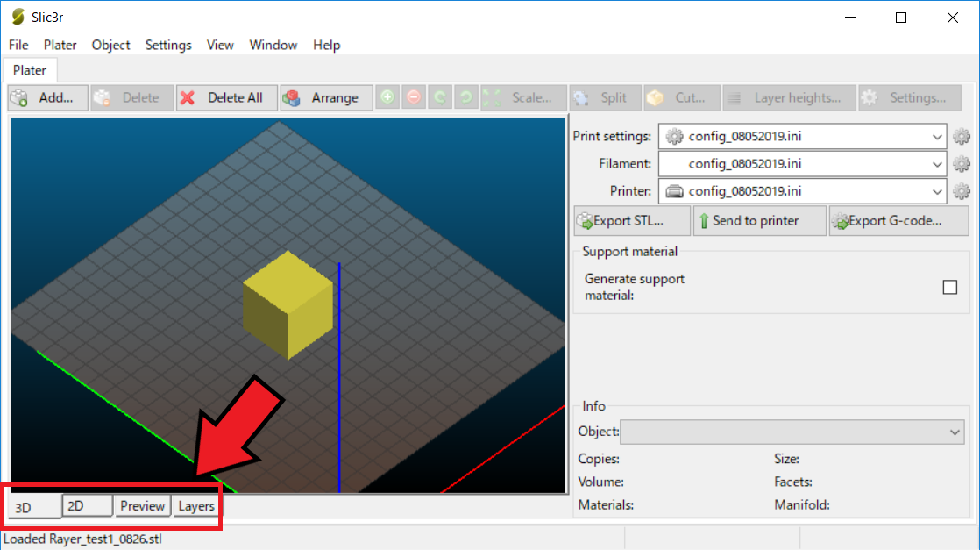
Task: Click the "Materials:" info label
Action: 607,505
